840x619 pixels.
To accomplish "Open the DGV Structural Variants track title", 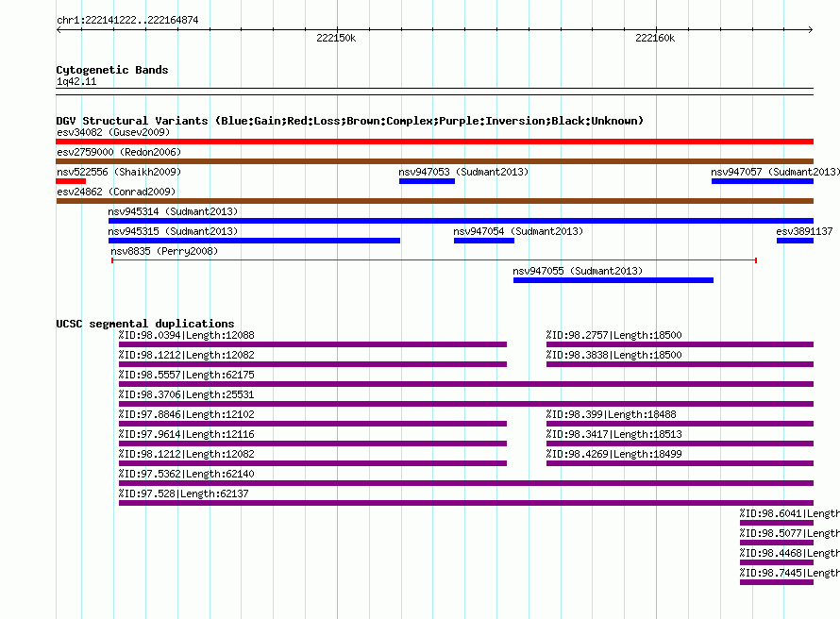I will pos(350,121).
